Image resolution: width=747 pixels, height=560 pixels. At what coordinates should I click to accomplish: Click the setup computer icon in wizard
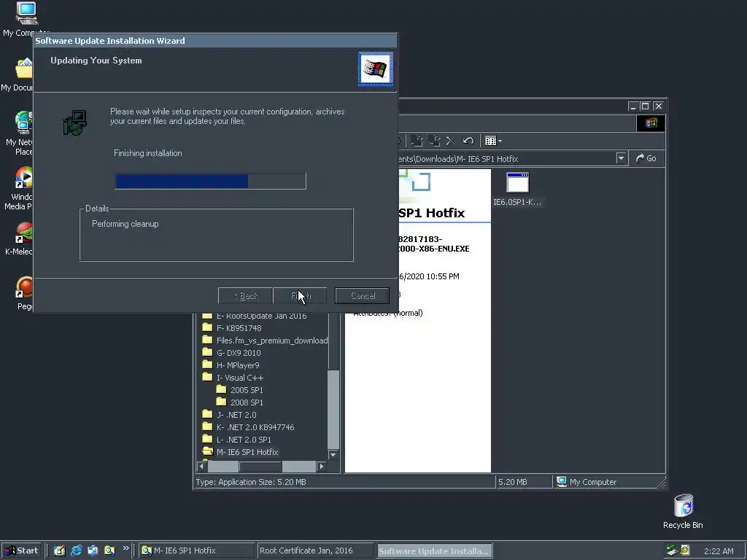click(75, 122)
